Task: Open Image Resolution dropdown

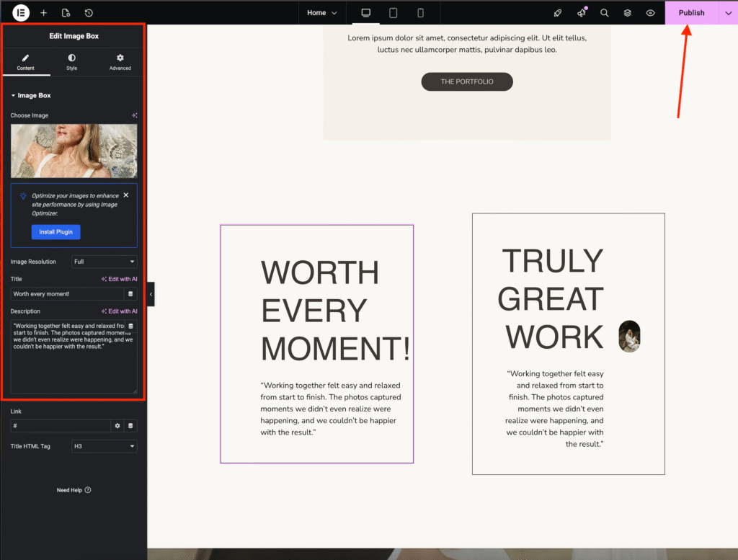Action: click(105, 262)
